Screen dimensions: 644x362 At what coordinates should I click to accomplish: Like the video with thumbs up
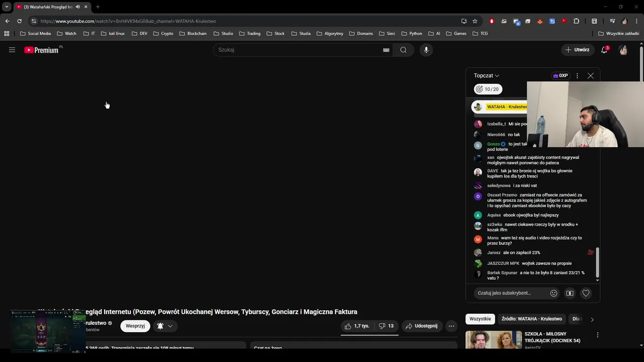coord(357,326)
